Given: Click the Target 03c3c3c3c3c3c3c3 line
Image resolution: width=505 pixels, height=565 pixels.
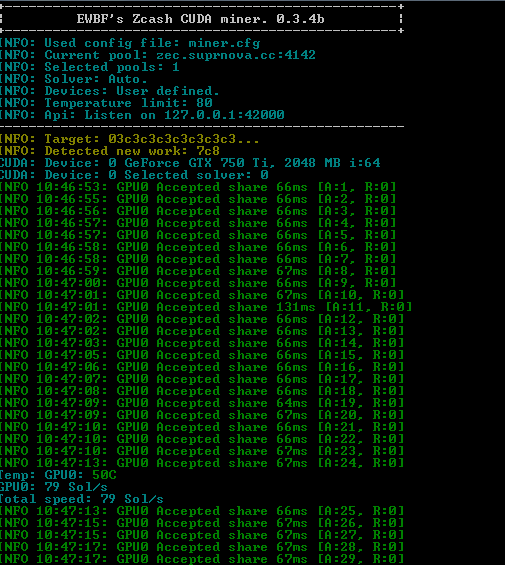Looking at the screenshot, I should tap(129, 139).
